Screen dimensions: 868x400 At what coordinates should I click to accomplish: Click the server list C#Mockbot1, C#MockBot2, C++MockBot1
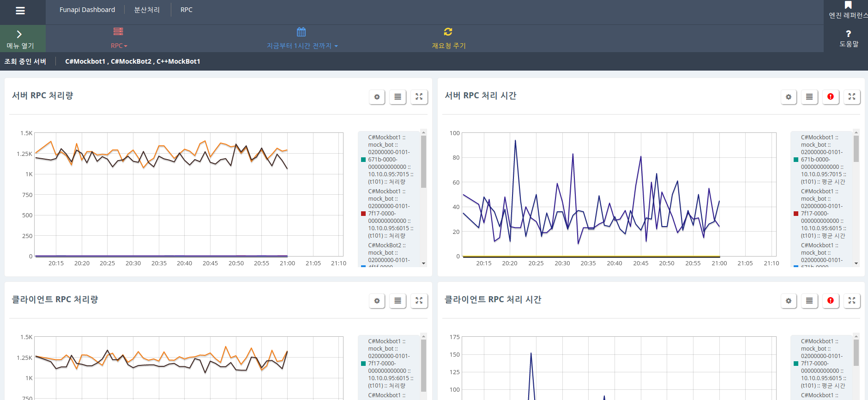(133, 61)
